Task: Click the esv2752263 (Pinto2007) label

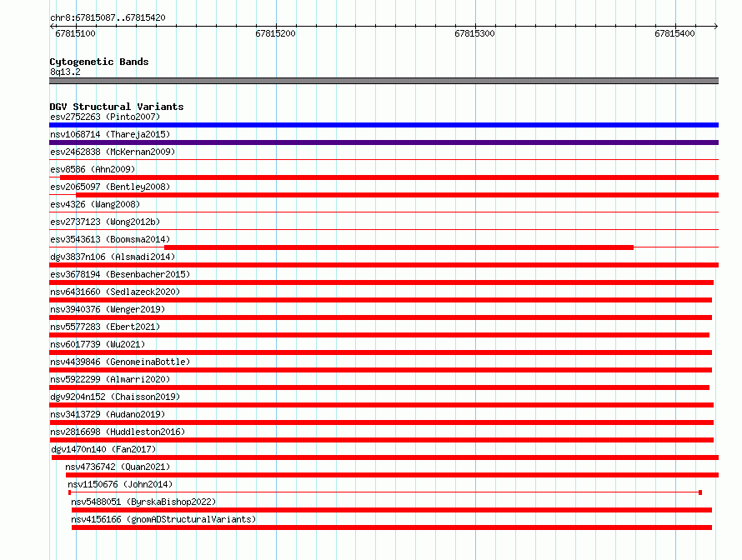Action: pyautogui.click(x=105, y=117)
